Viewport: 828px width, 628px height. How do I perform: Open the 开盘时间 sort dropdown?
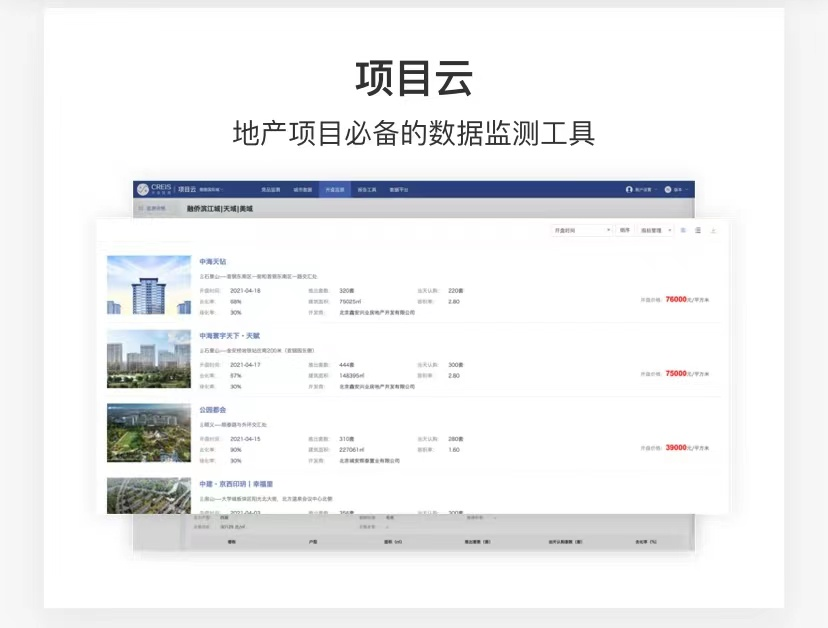581,230
